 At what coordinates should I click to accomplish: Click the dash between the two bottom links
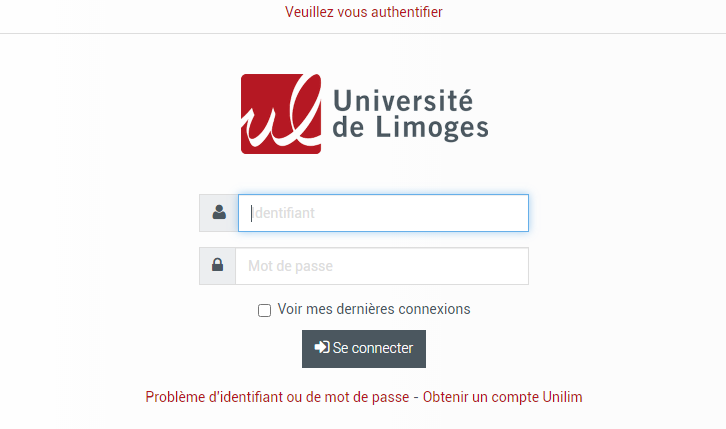pyautogui.click(x=416, y=398)
